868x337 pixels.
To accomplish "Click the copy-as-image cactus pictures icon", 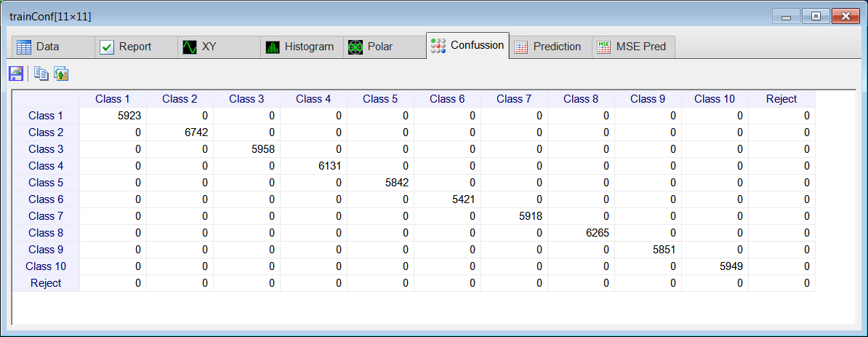I will click(x=60, y=74).
